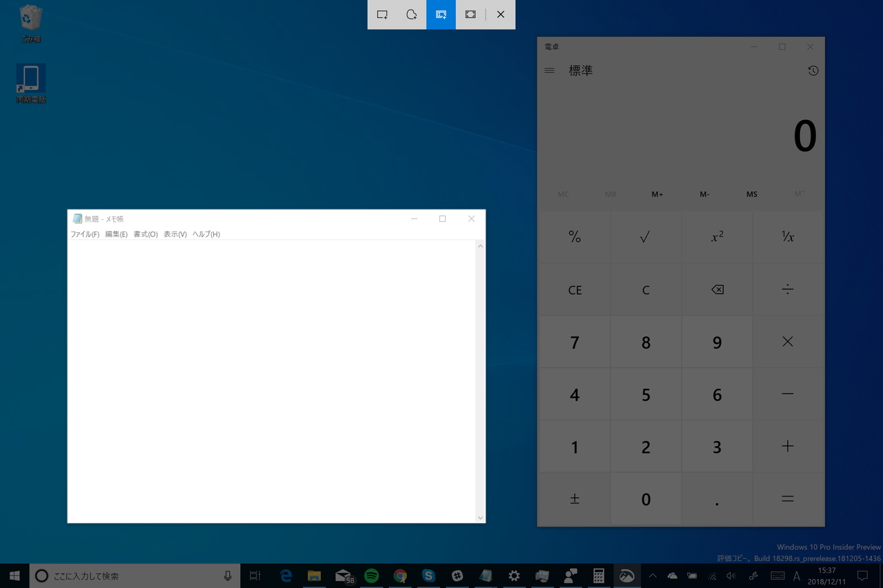Image resolution: width=883 pixels, height=588 pixels.
Task: Click the M+ memory add button
Action: pos(657,194)
